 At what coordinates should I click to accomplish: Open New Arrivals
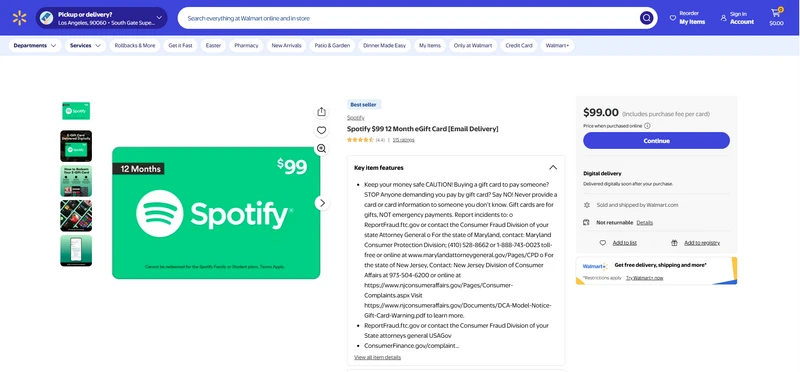pyautogui.click(x=286, y=45)
